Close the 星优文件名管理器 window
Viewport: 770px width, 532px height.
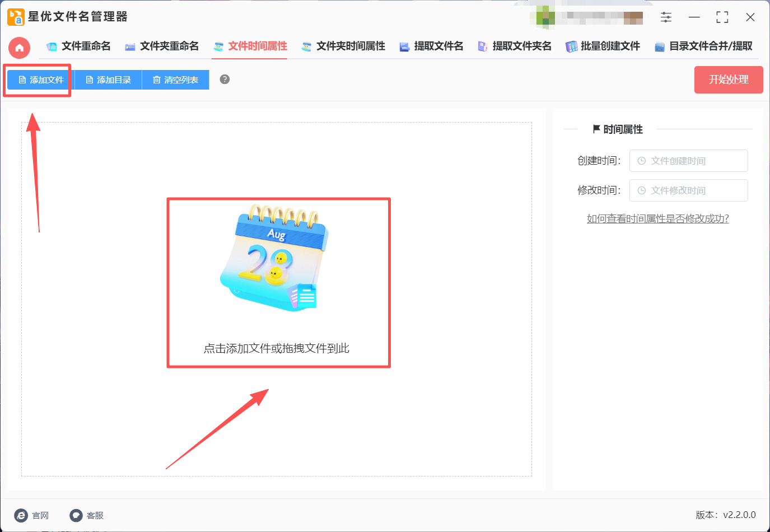point(750,17)
